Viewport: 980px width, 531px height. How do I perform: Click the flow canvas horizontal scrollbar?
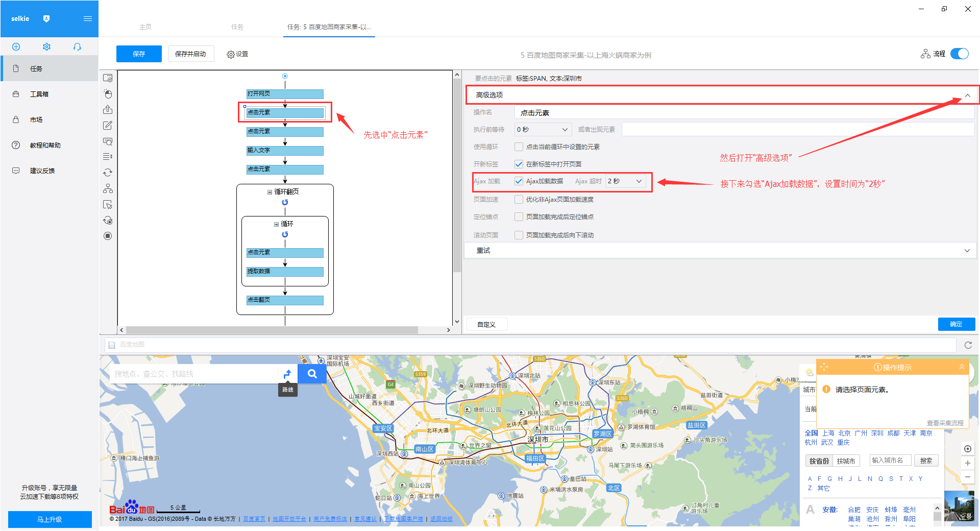click(x=272, y=330)
